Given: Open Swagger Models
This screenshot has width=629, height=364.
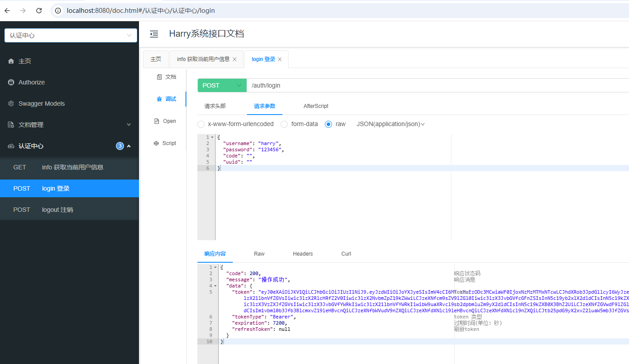Looking at the screenshot, I should pos(38,103).
